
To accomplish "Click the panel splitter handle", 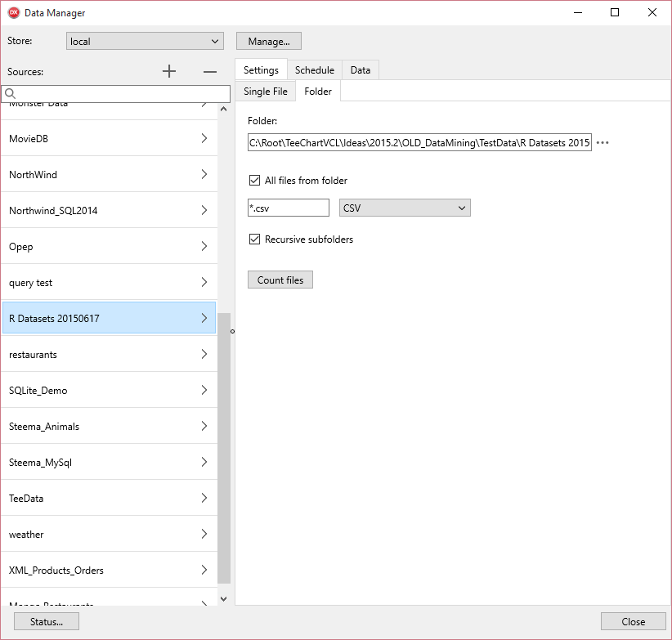I will click(x=233, y=331).
